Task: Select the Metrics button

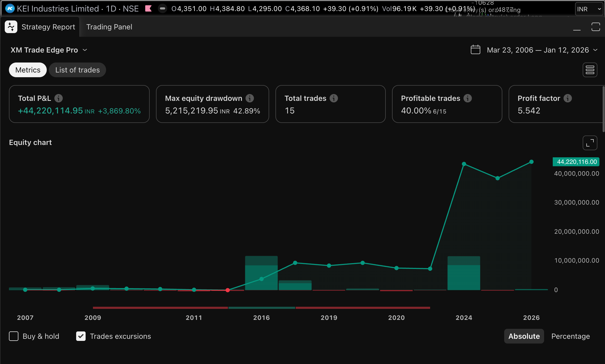Action: [28, 70]
